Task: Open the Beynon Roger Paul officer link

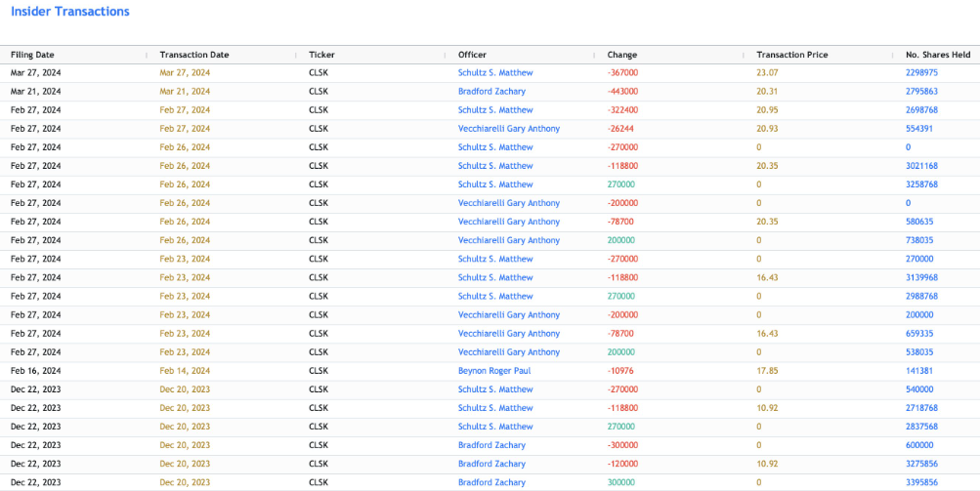Action: click(495, 371)
